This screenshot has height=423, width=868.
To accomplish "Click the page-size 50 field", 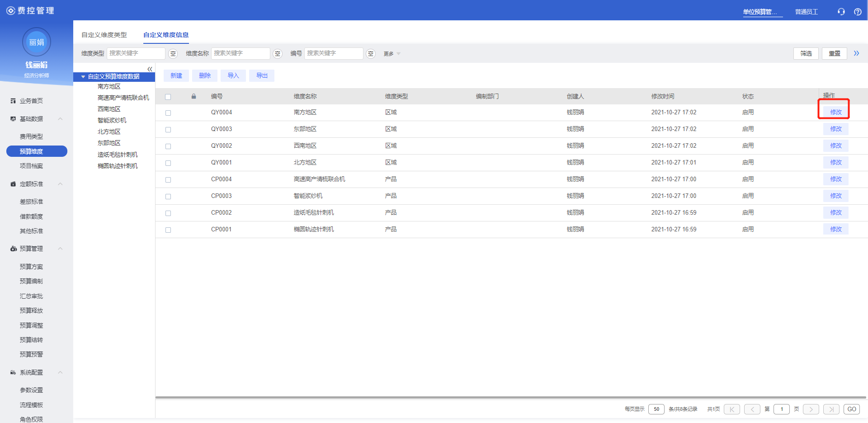I will point(656,409).
